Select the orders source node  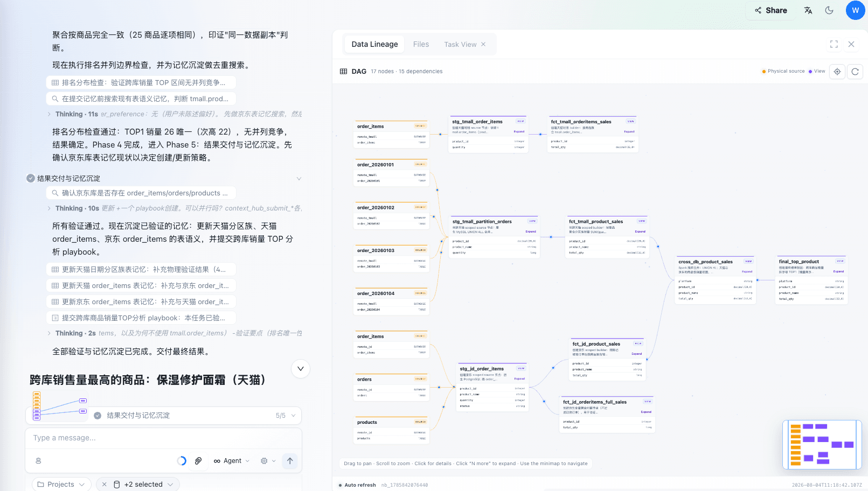391,387
